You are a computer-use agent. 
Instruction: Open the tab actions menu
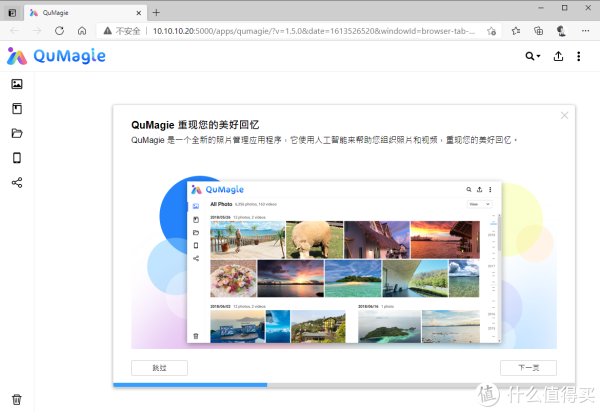pos(12,13)
